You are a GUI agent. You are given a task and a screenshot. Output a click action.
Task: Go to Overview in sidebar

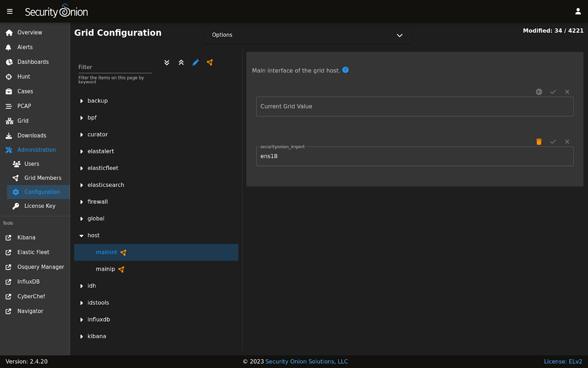pyautogui.click(x=35, y=32)
